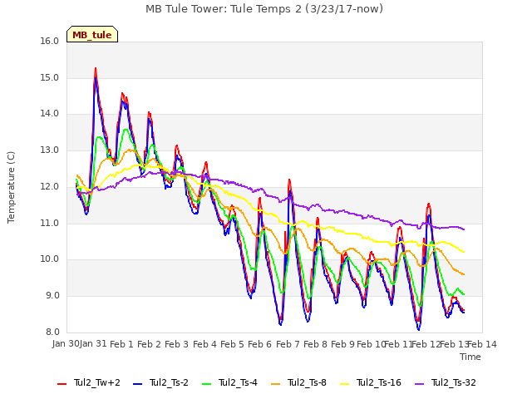
Task: Toggle the Tul2_Ts-2 legend entry
Action: 160,382
